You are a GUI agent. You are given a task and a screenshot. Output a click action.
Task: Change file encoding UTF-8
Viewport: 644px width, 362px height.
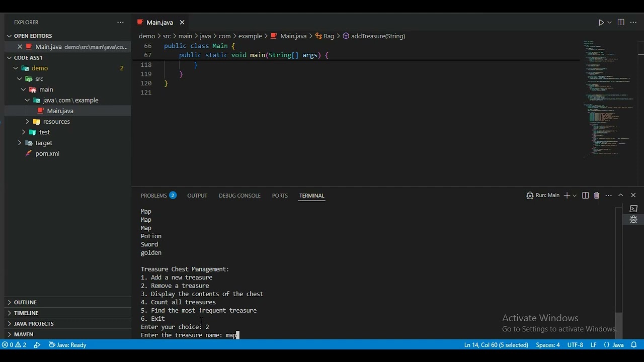click(x=575, y=345)
